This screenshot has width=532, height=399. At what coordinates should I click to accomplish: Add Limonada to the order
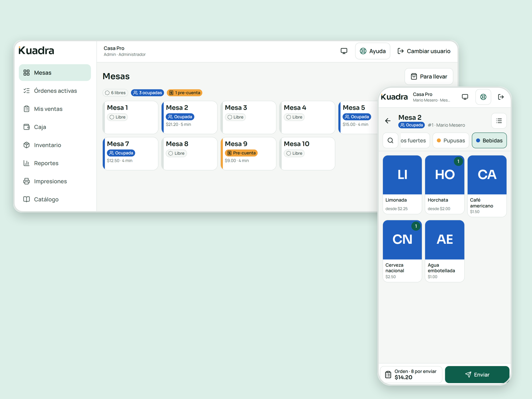[x=402, y=185]
